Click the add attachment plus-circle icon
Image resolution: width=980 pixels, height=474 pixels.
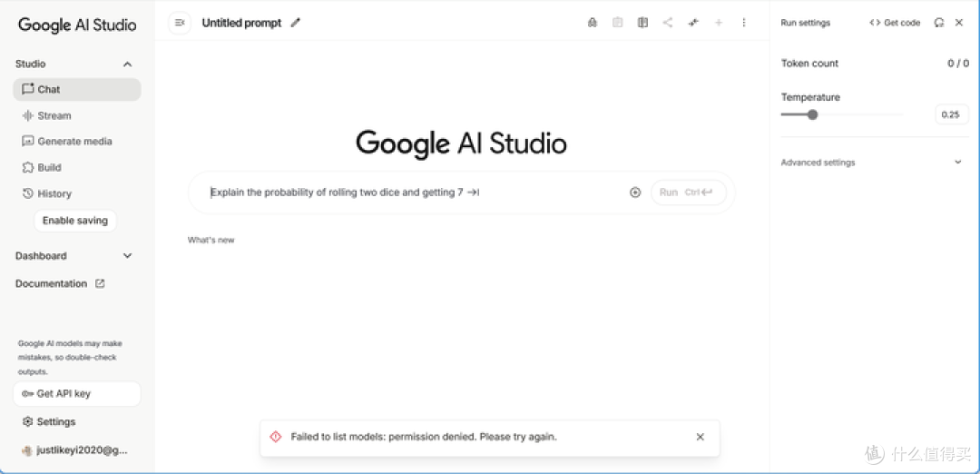click(635, 193)
